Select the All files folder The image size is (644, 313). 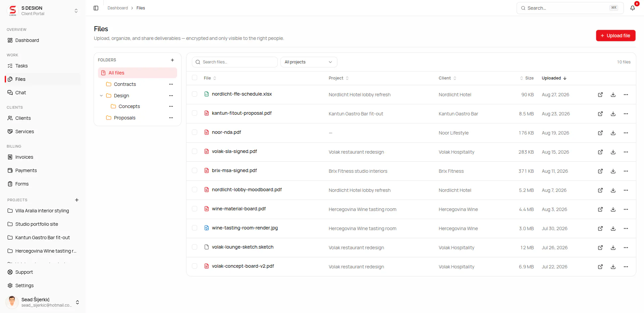click(138, 73)
